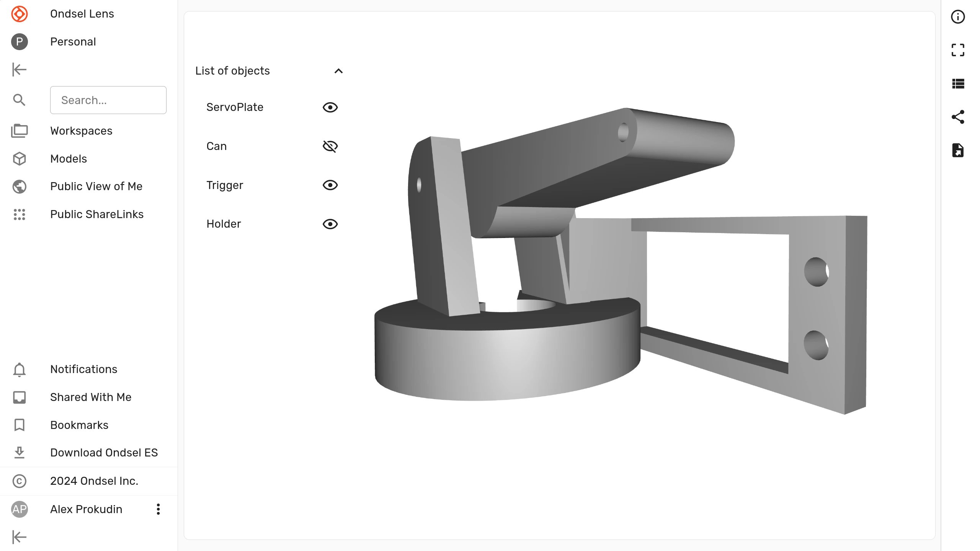The image size is (980, 551).
Task: Open the Workspaces section
Action: (81, 130)
